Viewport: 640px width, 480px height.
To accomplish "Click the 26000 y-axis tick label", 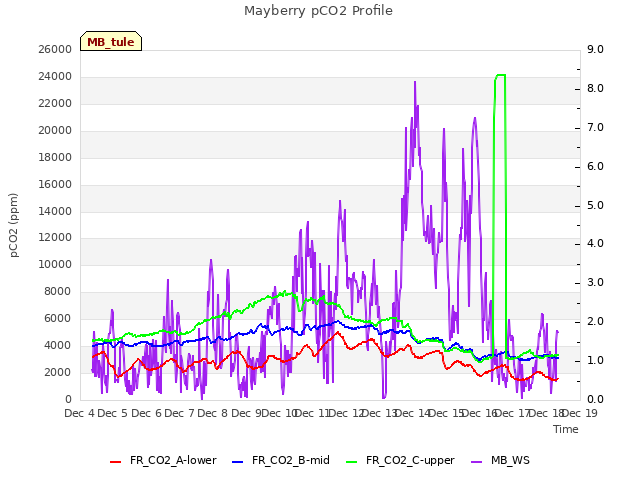I will 55,50.
